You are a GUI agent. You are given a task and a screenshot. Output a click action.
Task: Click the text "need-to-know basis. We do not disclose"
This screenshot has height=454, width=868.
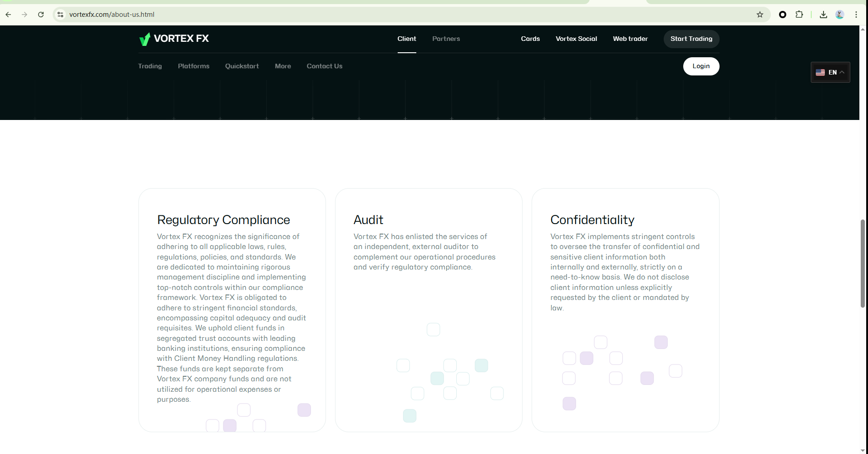(x=620, y=277)
